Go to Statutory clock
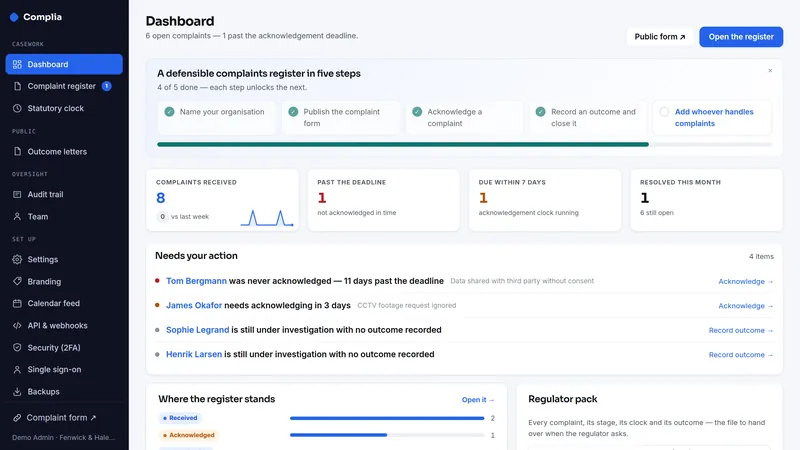The image size is (800, 450). point(64,108)
